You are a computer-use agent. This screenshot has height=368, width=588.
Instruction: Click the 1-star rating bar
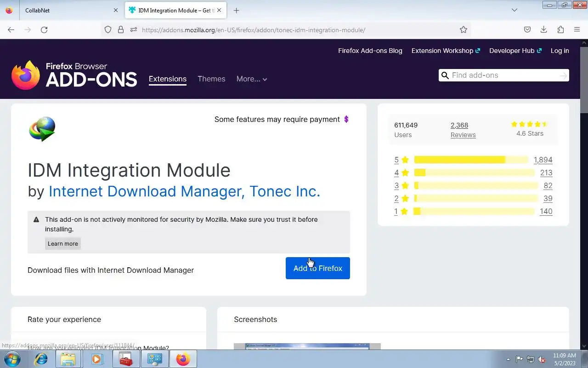[475, 211]
